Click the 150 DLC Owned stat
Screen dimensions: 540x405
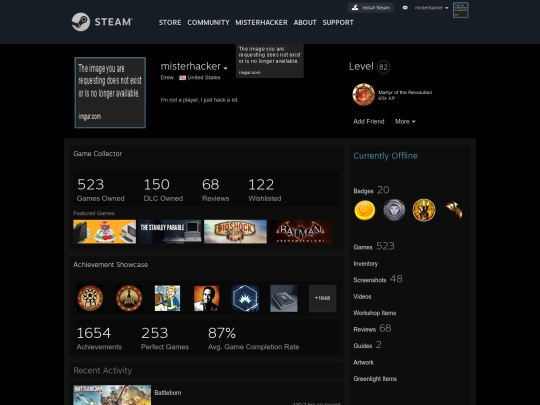(x=163, y=189)
